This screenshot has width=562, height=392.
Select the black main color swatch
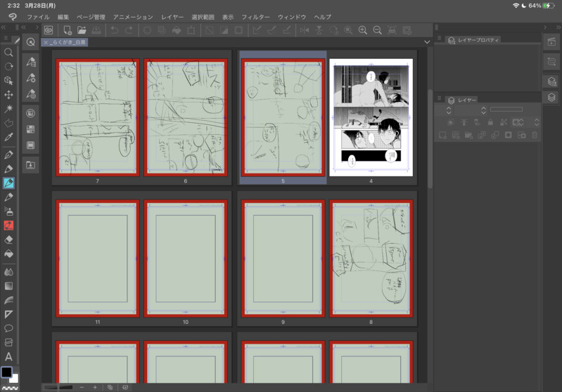point(6,372)
